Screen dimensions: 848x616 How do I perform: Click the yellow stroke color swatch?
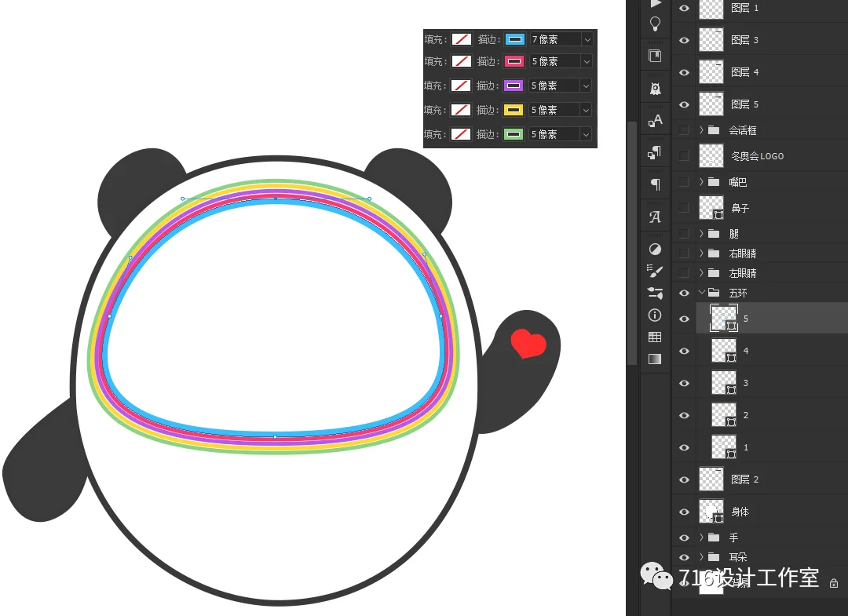pos(514,110)
